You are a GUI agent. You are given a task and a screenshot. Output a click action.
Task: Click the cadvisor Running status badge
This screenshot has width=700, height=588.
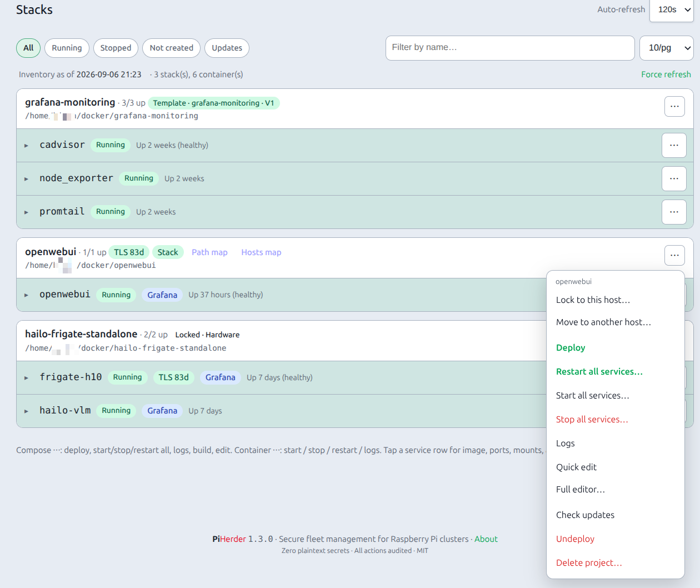coord(111,145)
